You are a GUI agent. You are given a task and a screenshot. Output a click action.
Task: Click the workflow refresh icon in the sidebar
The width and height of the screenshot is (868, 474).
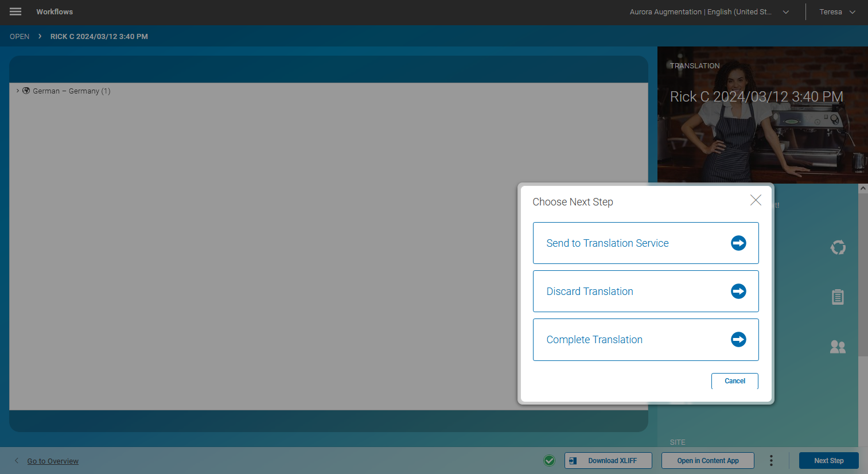click(x=838, y=247)
